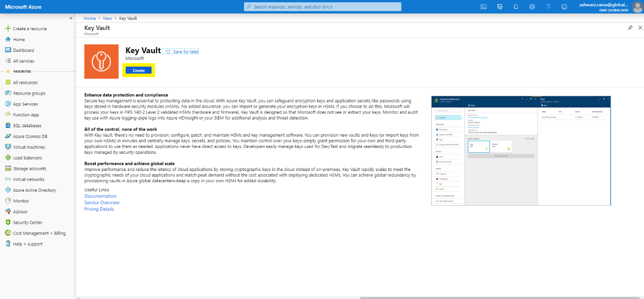The height and width of the screenshot is (299, 644).
Task: Click the New breadcrumb link
Action: click(x=107, y=18)
